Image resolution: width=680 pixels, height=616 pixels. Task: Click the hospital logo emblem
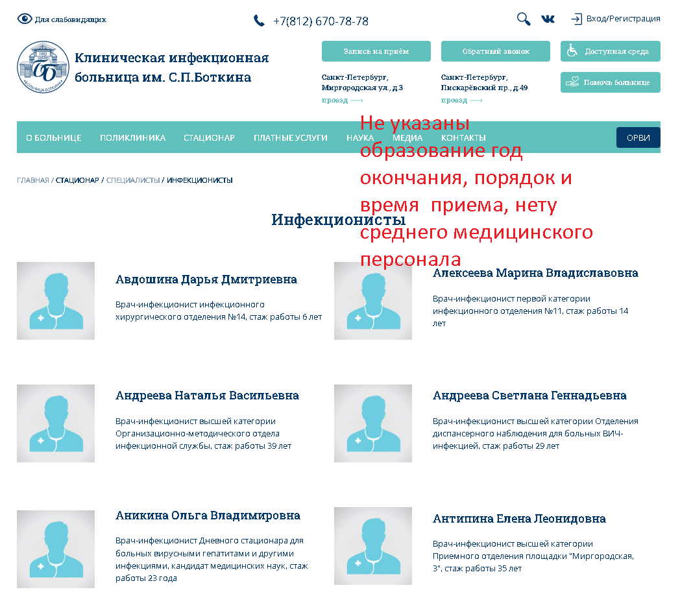(43, 67)
